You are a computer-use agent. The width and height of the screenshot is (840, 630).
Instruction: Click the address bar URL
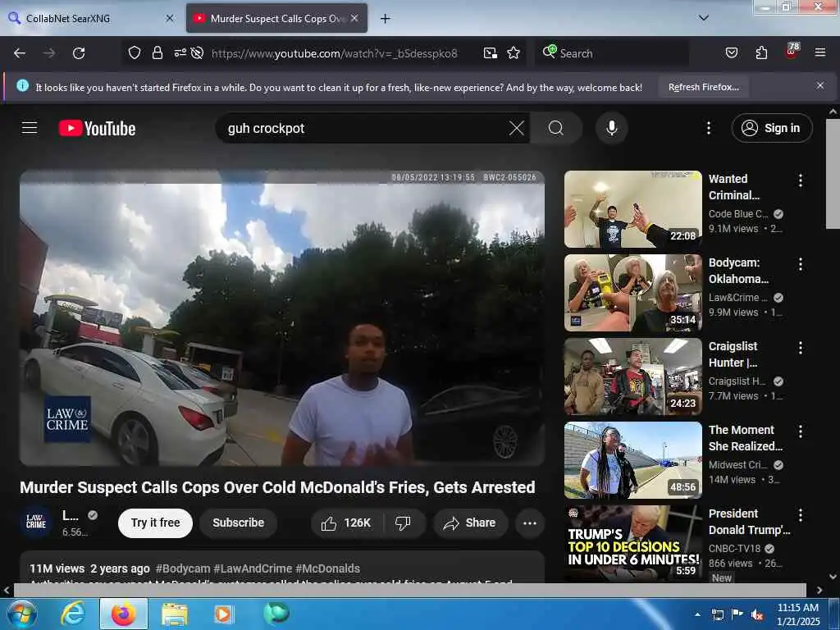pos(335,53)
